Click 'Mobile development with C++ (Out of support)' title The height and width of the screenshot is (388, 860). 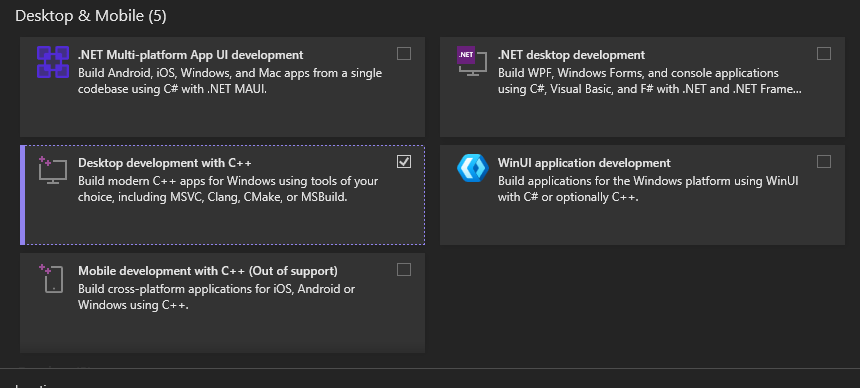pos(208,271)
